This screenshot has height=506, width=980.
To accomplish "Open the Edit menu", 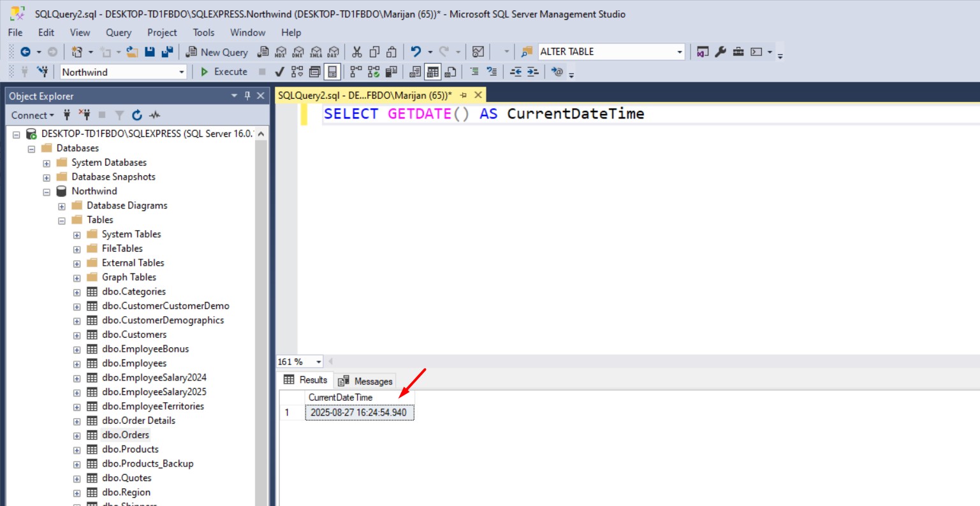I will 46,33.
